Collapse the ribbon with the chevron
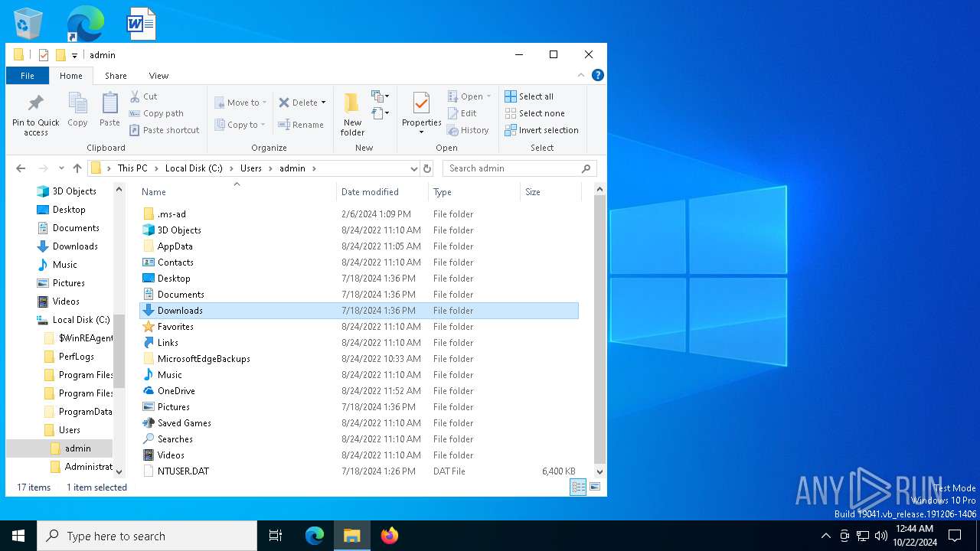 click(x=581, y=75)
